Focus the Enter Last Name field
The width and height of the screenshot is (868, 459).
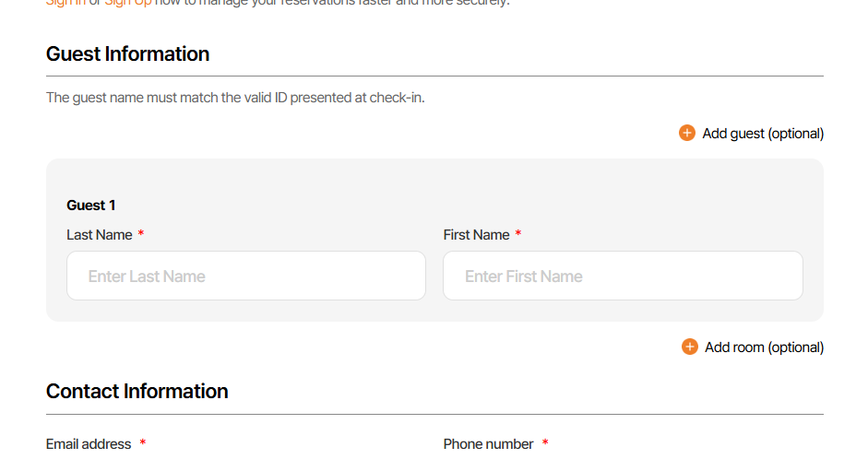[x=245, y=276]
